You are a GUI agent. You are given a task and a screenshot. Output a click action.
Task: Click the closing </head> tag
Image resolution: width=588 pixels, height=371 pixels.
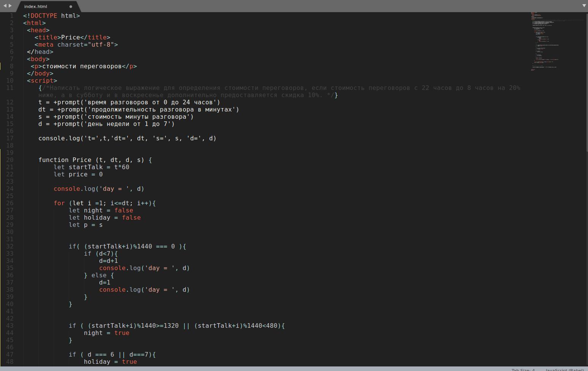(x=40, y=52)
